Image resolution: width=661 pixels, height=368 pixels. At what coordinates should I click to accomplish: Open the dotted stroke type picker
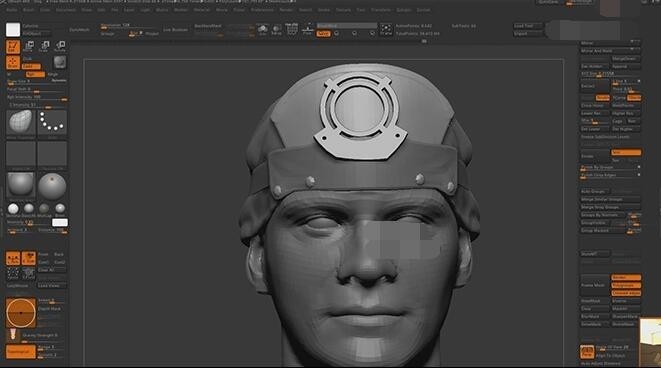click(52, 122)
